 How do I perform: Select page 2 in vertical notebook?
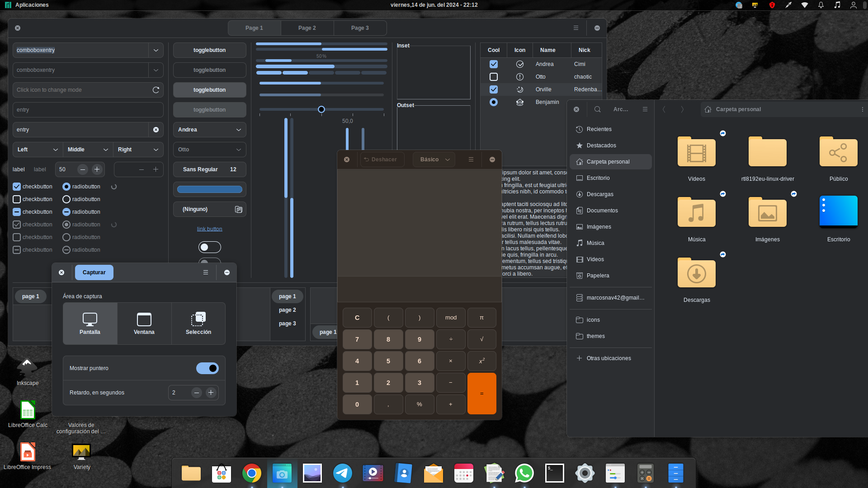pyautogui.click(x=288, y=310)
